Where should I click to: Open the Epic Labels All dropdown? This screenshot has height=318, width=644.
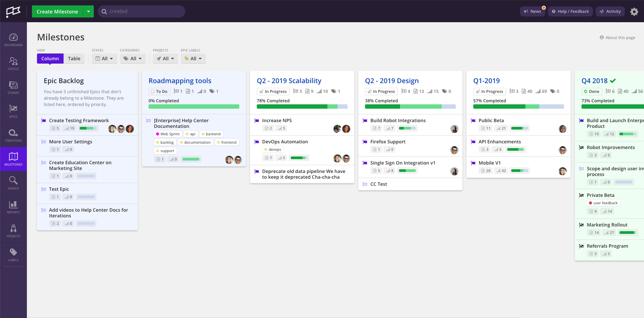tap(193, 59)
